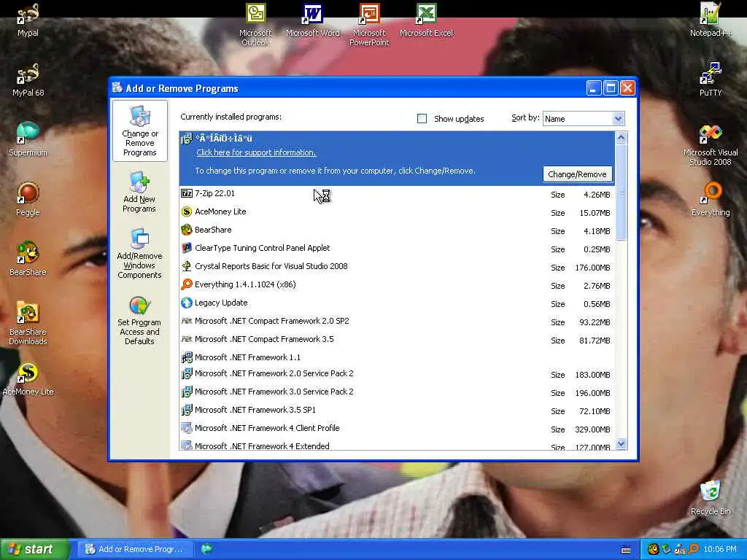The height and width of the screenshot is (560, 747).
Task: Enable the Show updates checkbox
Action: (x=422, y=119)
